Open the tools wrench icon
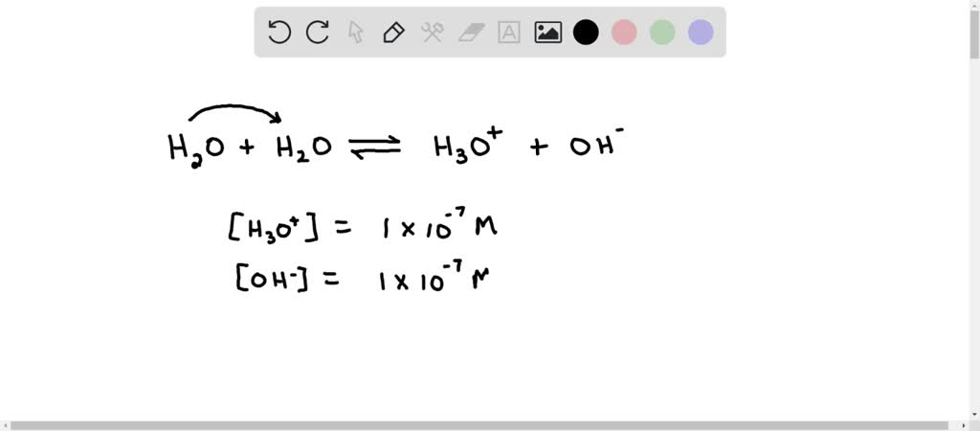Screen dimensions: 980x431 click(432, 32)
